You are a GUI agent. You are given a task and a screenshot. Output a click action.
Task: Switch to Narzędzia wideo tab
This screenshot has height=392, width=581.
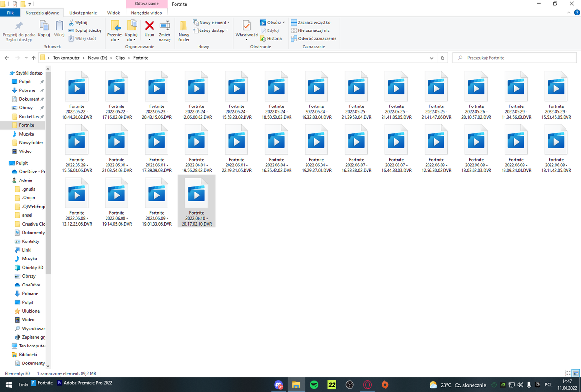(146, 13)
